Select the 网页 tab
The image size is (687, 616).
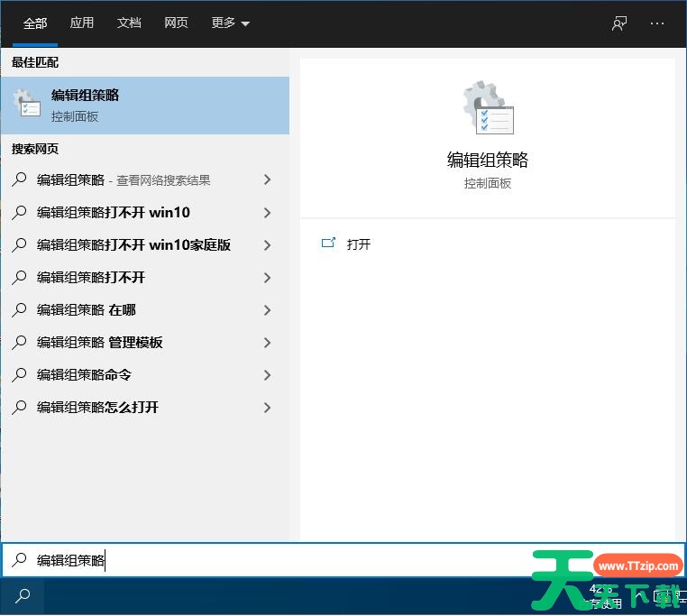(x=176, y=23)
